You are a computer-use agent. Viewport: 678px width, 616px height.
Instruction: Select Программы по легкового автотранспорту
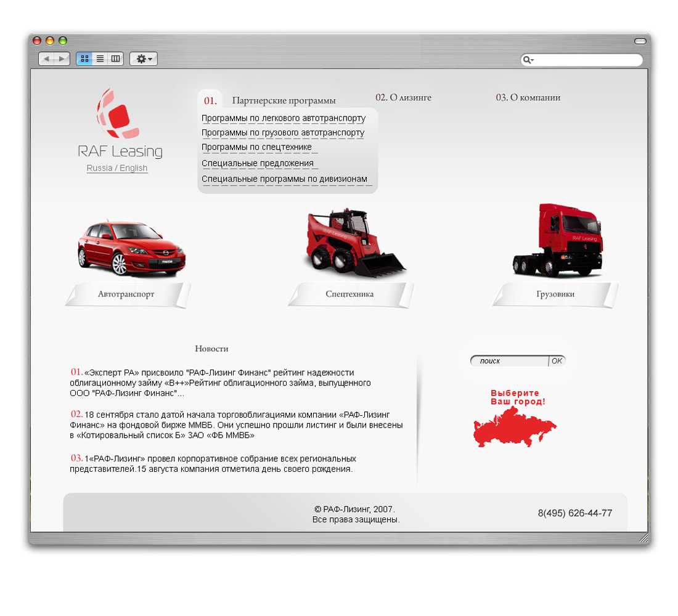click(x=284, y=118)
